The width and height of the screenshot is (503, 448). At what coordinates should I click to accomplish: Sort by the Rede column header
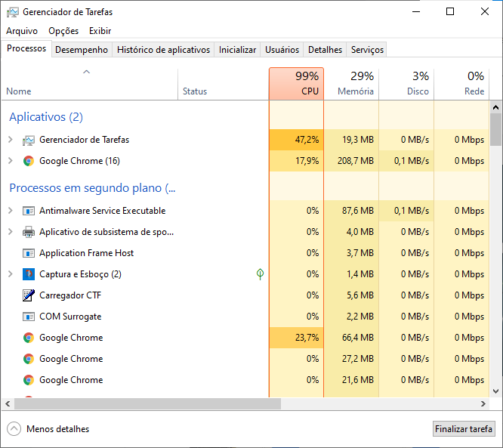click(461, 84)
